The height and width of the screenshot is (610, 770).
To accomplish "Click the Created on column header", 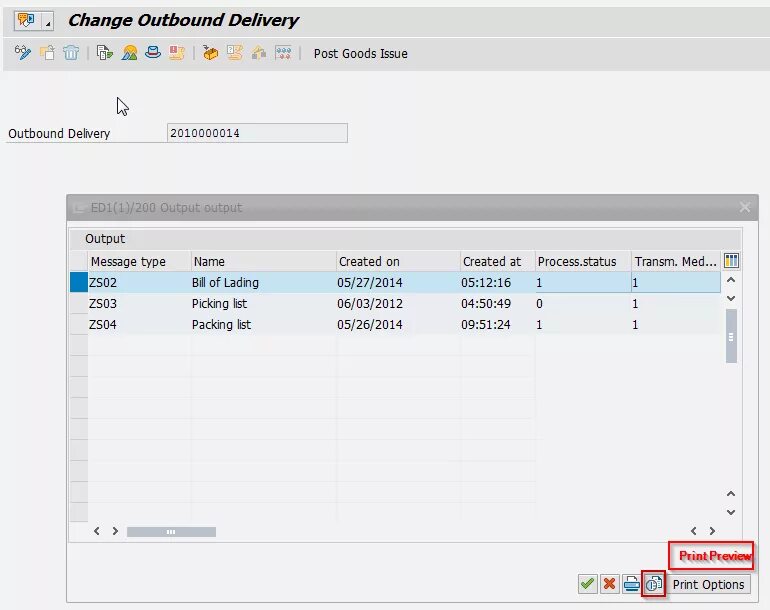I will (398, 261).
